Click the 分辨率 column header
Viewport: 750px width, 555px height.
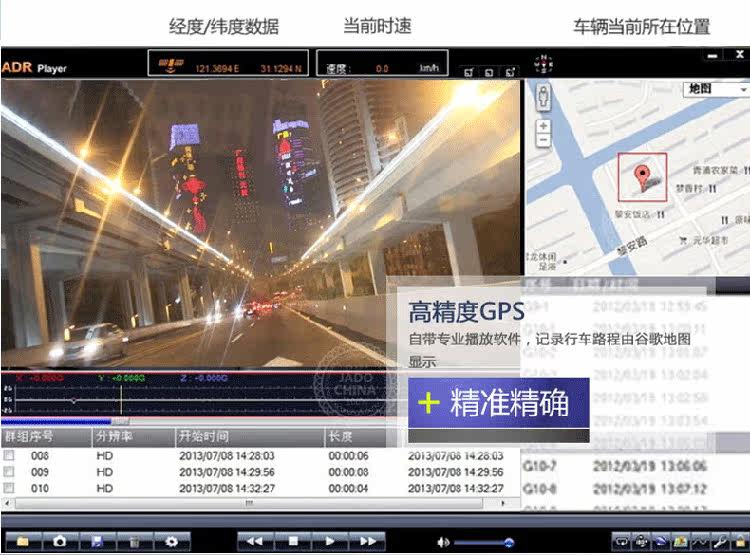(113, 438)
